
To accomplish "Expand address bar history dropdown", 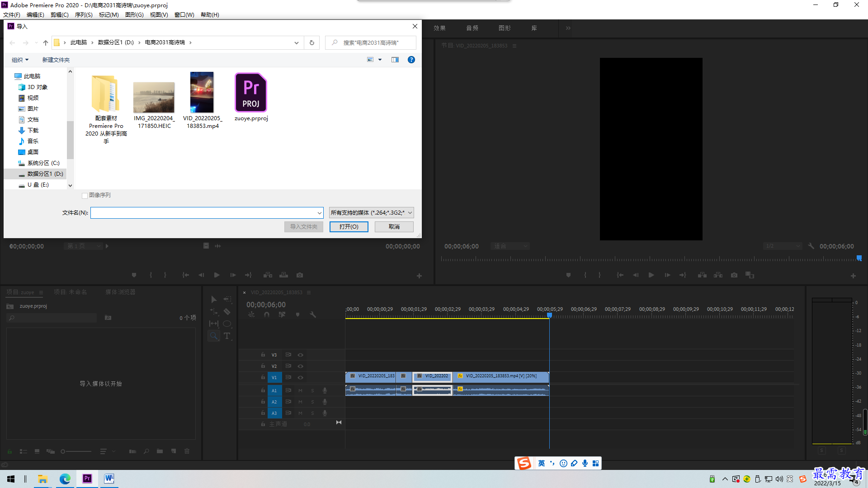I will point(297,42).
